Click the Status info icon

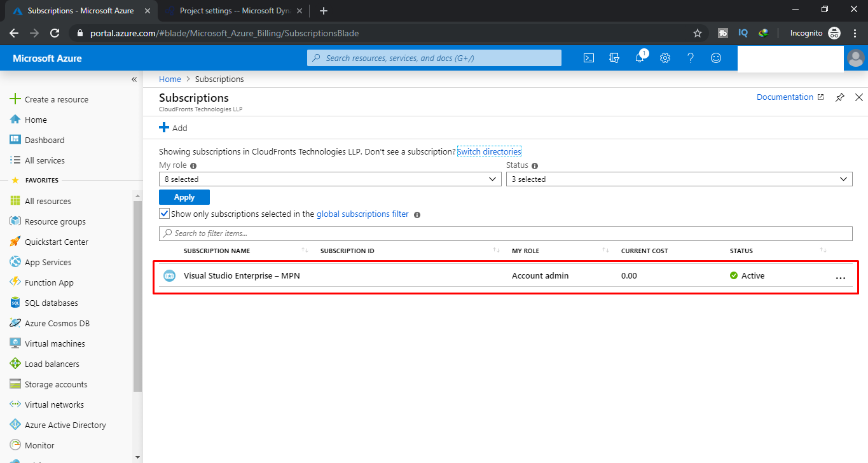(535, 165)
